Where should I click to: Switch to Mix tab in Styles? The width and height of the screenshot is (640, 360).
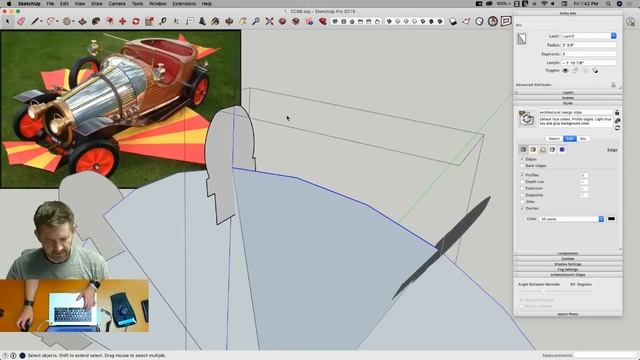(x=583, y=139)
